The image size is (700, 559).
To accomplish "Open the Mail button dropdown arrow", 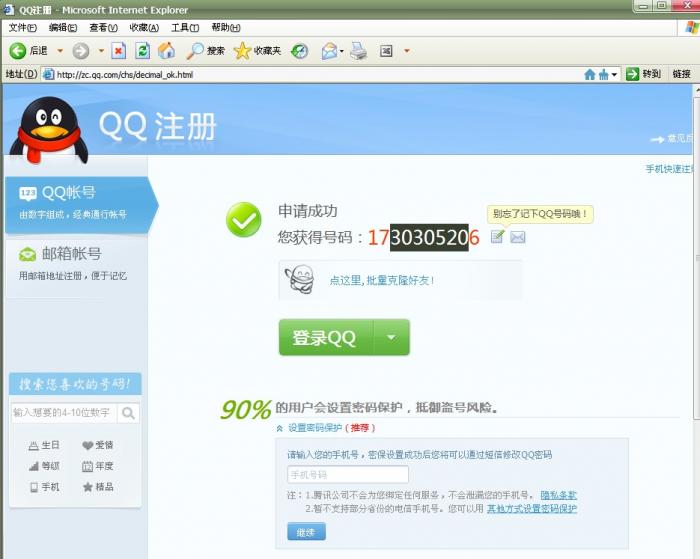I will point(342,51).
